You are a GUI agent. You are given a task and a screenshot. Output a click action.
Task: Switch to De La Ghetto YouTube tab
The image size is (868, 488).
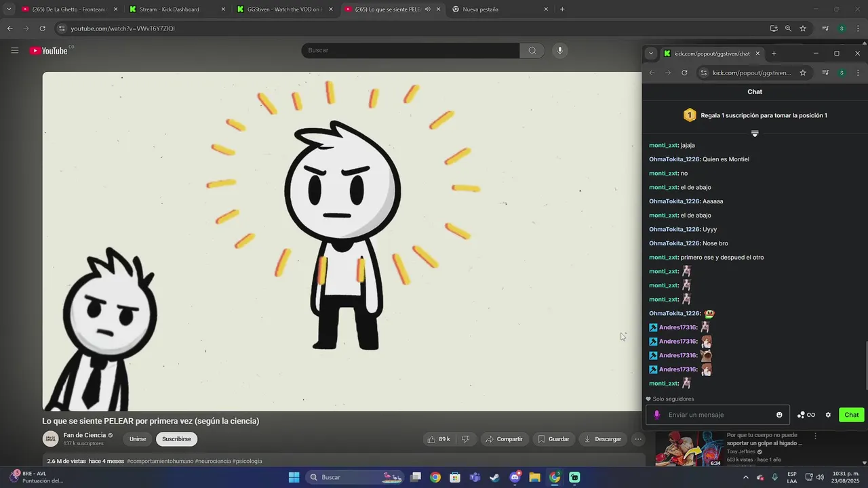click(68, 9)
